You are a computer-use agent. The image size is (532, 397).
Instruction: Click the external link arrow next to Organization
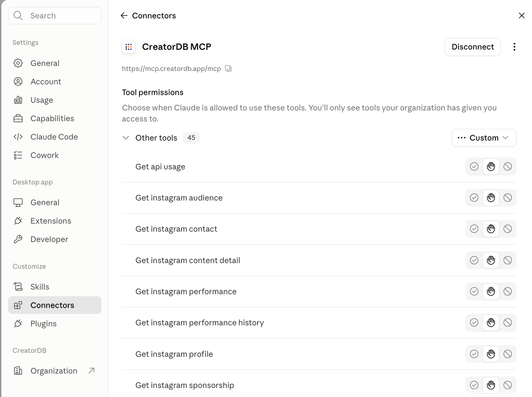(91, 371)
